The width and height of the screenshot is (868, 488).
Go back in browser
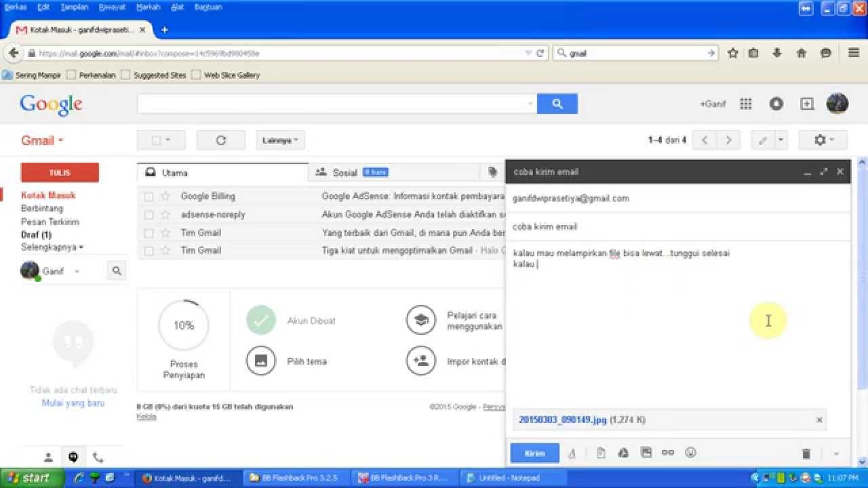14,53
